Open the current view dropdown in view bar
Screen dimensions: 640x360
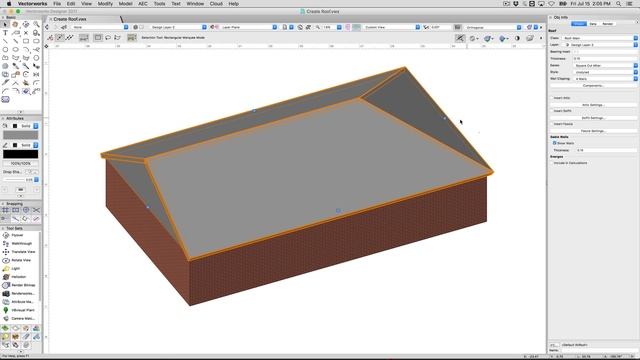pyautogui.click(x=391, y=27)
